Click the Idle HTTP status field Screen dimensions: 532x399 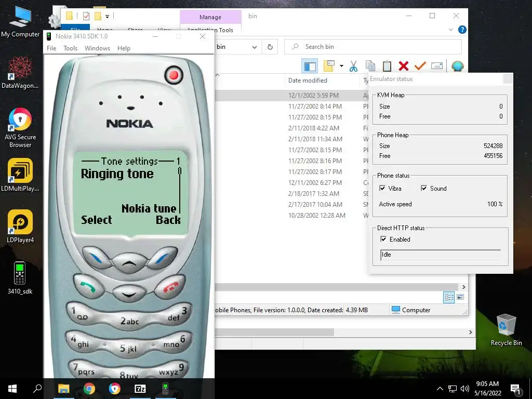point(441,255)
